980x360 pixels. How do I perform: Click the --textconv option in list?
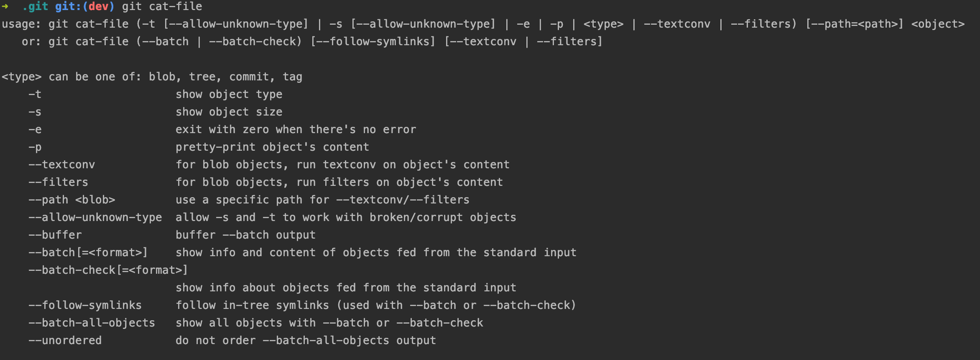coord(62,165)
